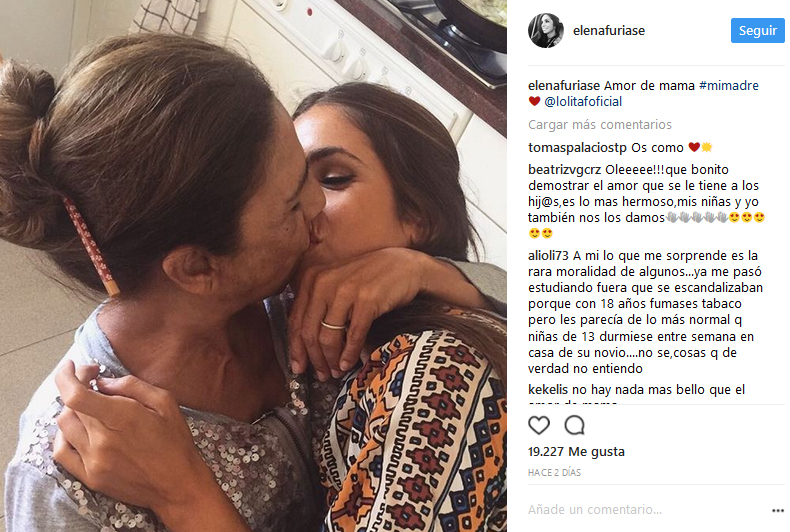Open the #mimadre hashtag

(729, 86)
